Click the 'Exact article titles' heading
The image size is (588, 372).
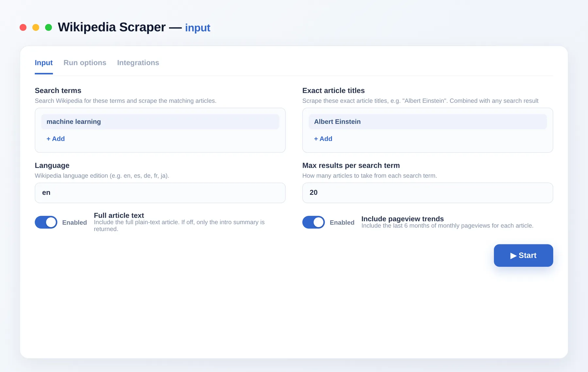[x=334, y=91]
